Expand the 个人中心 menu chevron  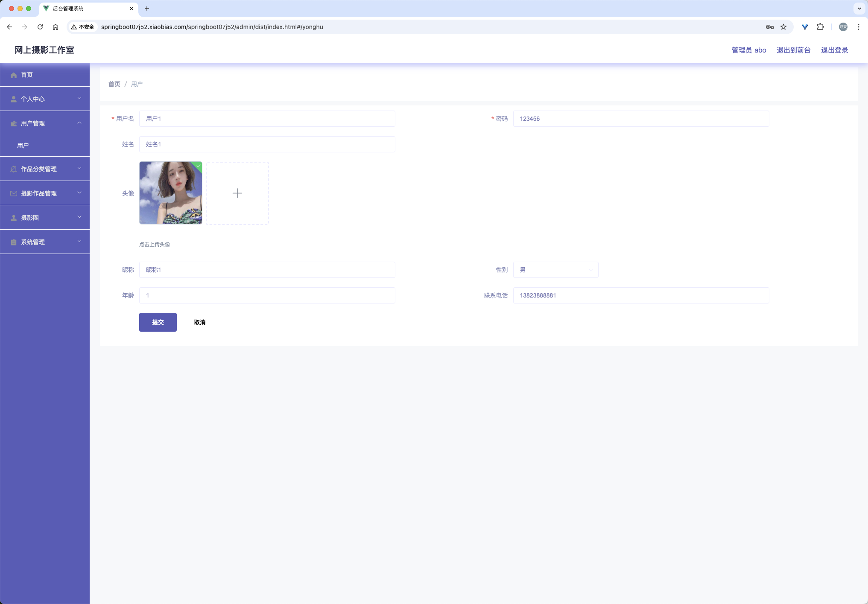(79, 98)
